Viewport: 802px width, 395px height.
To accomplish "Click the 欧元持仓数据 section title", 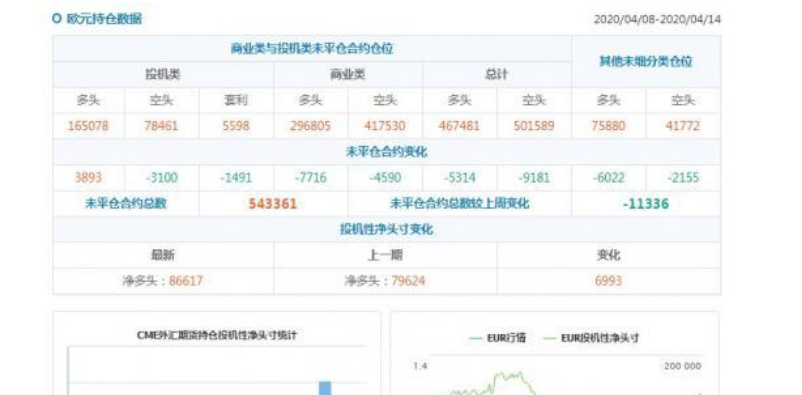I will (x=104, y=19).
